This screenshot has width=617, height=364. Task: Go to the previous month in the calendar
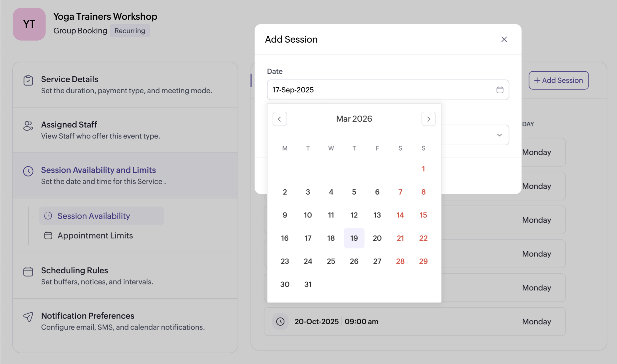[280, 119]
